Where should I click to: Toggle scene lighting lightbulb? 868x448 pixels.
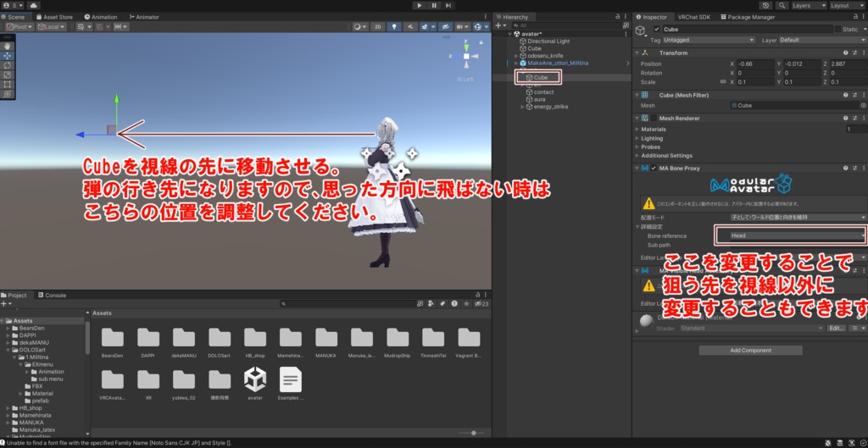click(393, 26)
